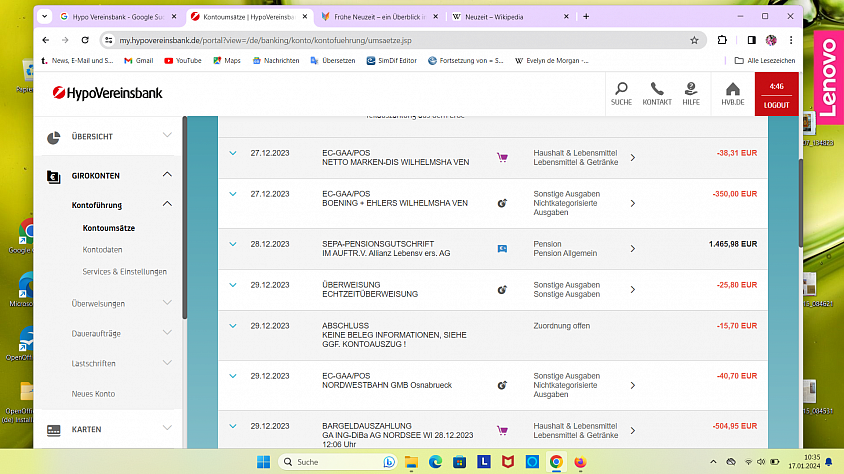Image resolution: width=844 pixels, height=474 pixels.
Task: Open the HILFE help icon
Action: (x=691, y=88)
